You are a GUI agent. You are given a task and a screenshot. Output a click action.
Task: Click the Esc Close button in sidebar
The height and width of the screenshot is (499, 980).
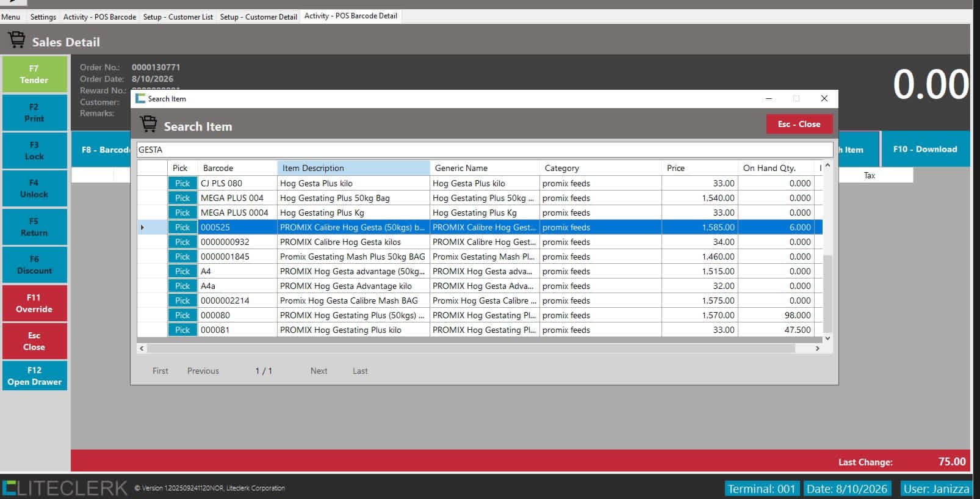pyautogui.click(x=34, y=341)
